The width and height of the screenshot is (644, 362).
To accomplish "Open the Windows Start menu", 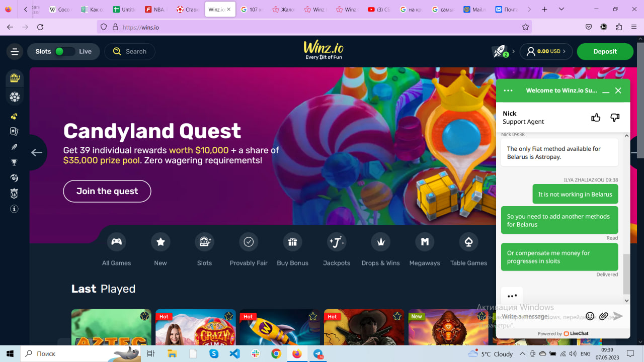I will pyautogui.click(x=10, y=353).
